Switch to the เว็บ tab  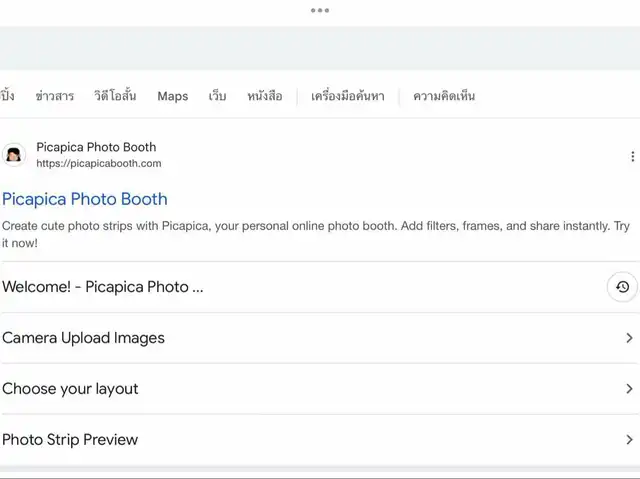217,96
